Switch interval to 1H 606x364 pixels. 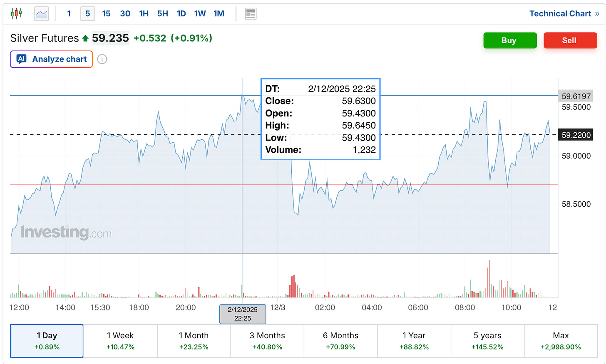click(144, 14)
